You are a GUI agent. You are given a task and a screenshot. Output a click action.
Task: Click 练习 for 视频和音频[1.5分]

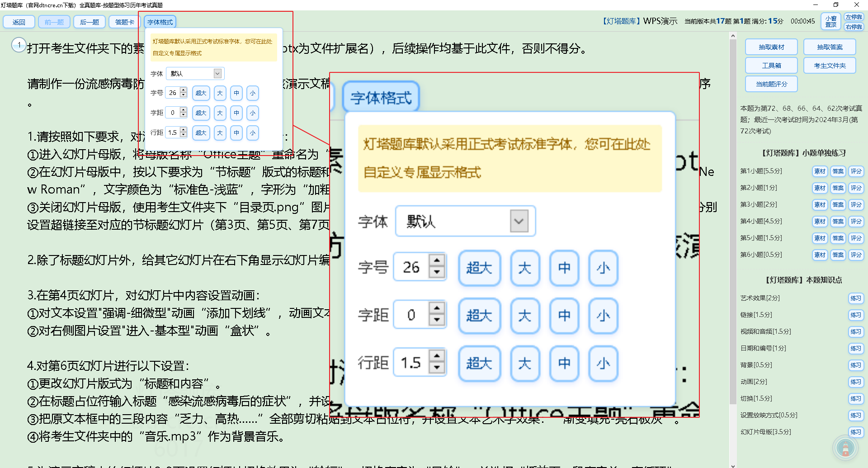pyautogui.click(x=856, y=332)
